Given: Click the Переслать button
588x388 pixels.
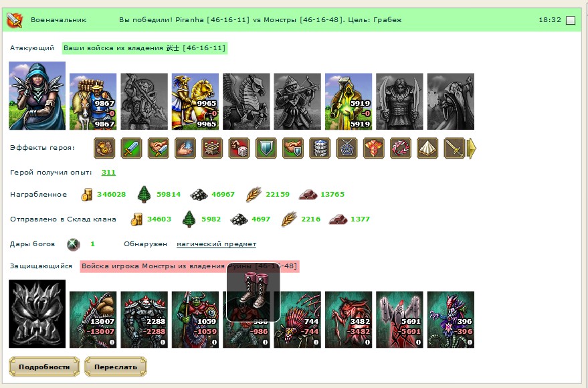Looking at the screenshot, I should tap(116, 367).
